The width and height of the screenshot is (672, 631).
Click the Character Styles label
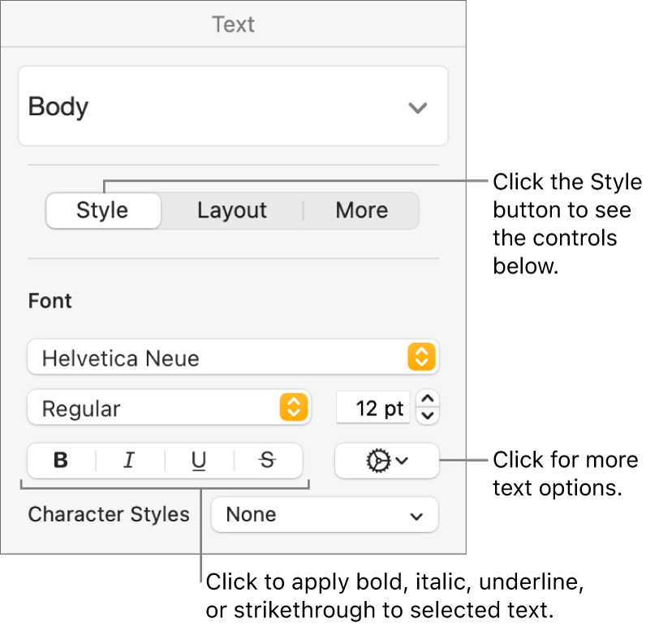coord(109,514)
